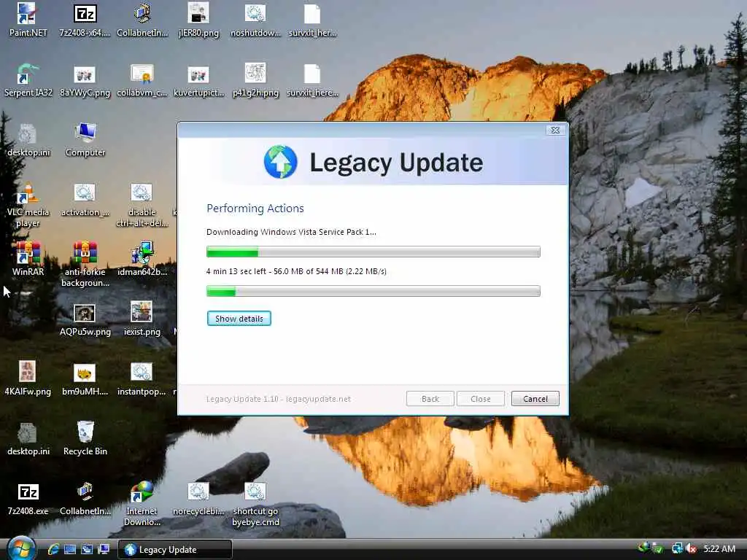
Task: Click Show details in Legacy Update
Action: point(239,319)
